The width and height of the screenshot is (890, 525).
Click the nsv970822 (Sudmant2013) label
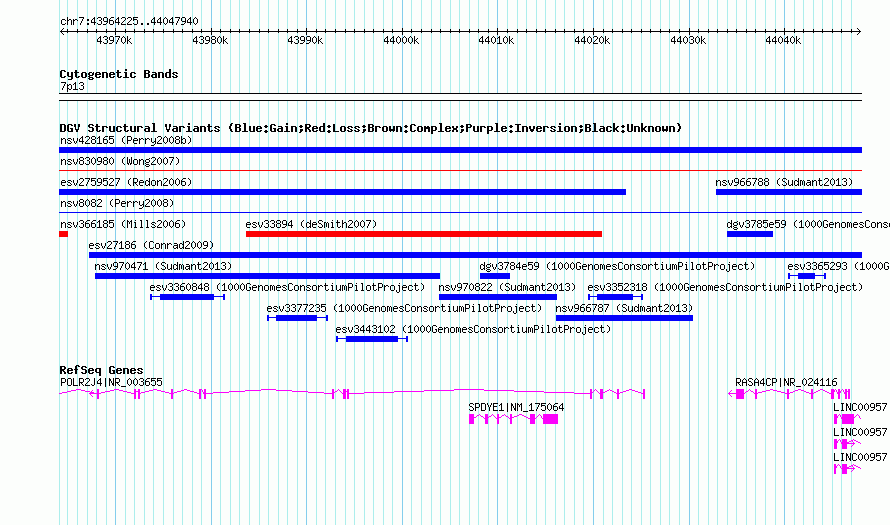point(507,287)
